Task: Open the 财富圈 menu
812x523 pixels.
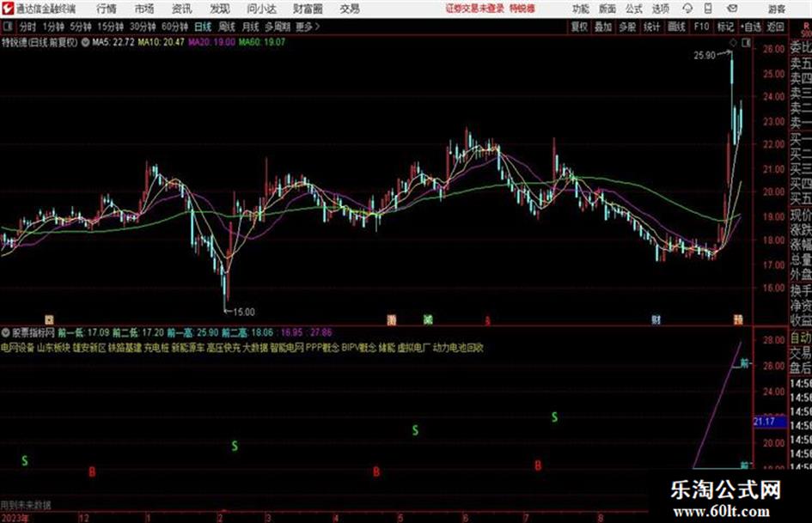Action: pyautogui.click(x=308, y=9)
